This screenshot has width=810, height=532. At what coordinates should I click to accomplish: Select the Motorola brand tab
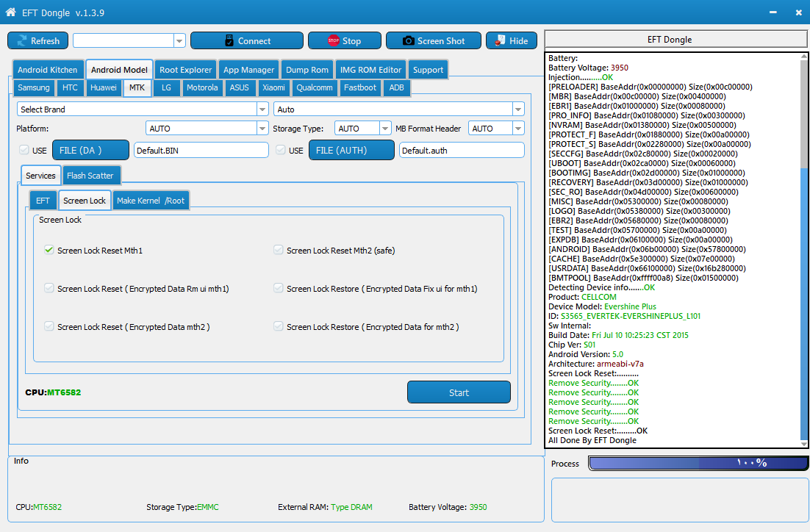tap(202, 87)
